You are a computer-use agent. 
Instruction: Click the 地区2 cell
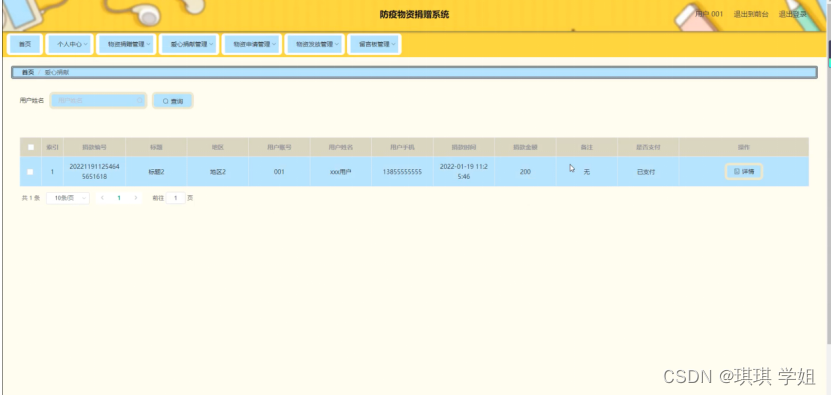[x=217, y=172]
